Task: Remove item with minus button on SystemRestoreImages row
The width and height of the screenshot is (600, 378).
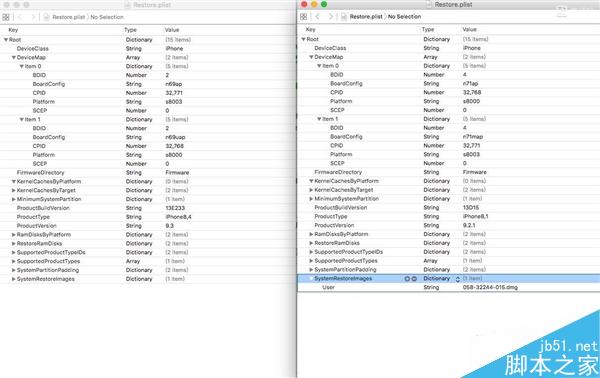Action: 414,279
